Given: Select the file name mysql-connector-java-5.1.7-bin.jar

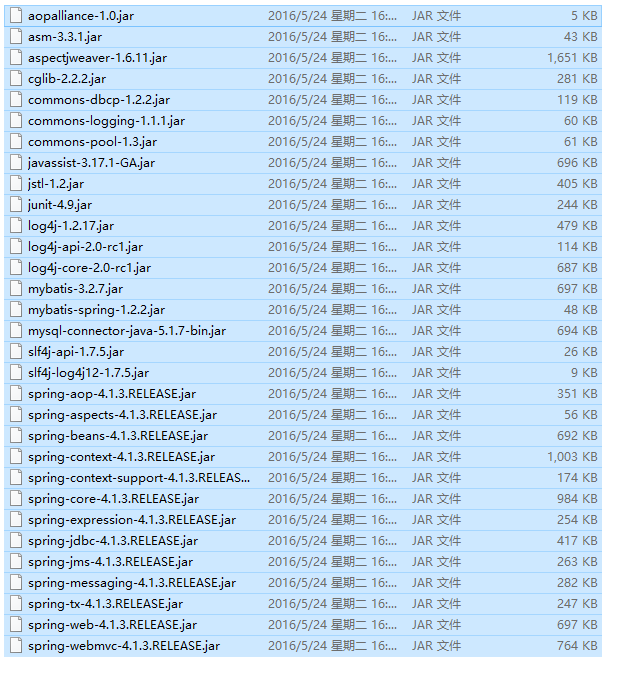Looking at the screenshot, I should click(127, 332).
